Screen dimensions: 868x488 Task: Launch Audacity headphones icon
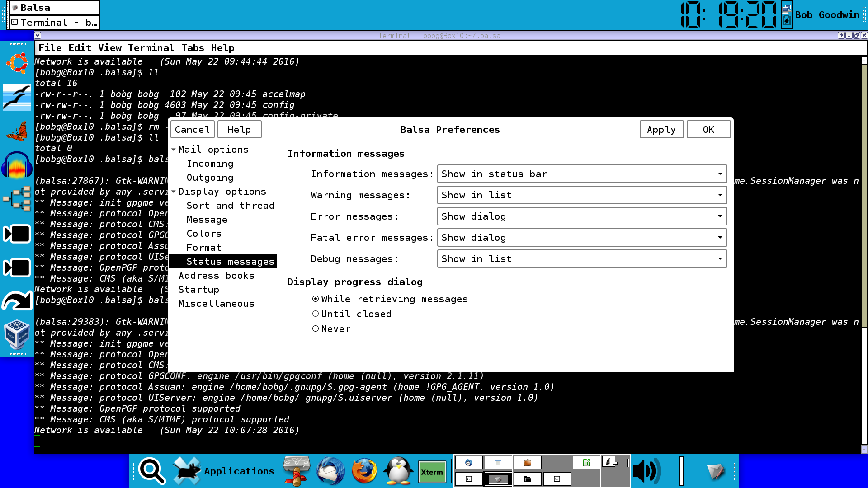click(17, 165)
